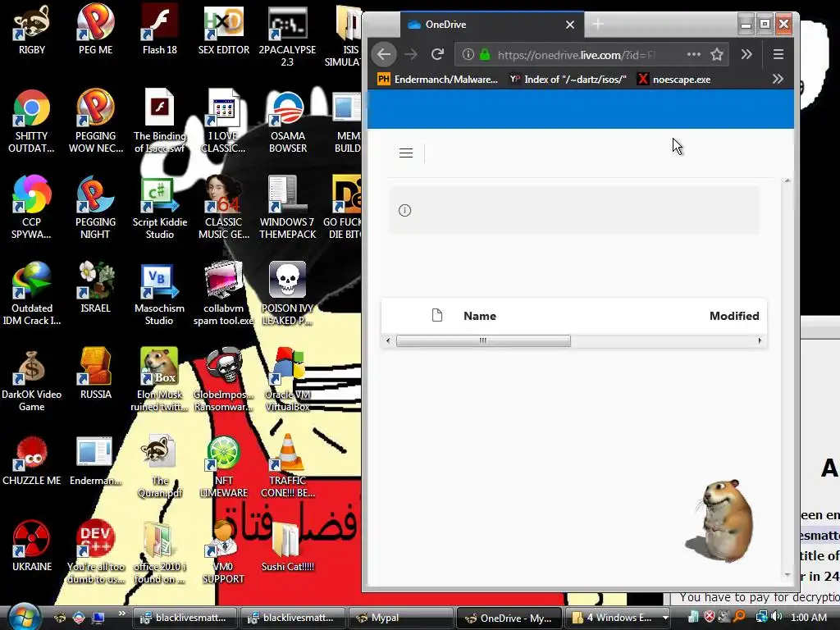The height and width of the screenshot is (630, 840).
Task: Click the volume icon in system tray
Action: (x=778, y=617)
